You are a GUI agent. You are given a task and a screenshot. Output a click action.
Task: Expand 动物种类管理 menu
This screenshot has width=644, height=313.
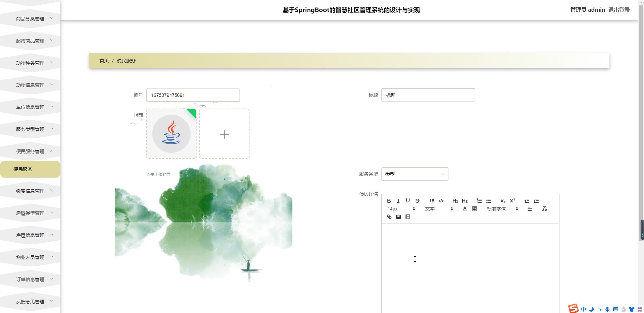(x=30, y=63)
